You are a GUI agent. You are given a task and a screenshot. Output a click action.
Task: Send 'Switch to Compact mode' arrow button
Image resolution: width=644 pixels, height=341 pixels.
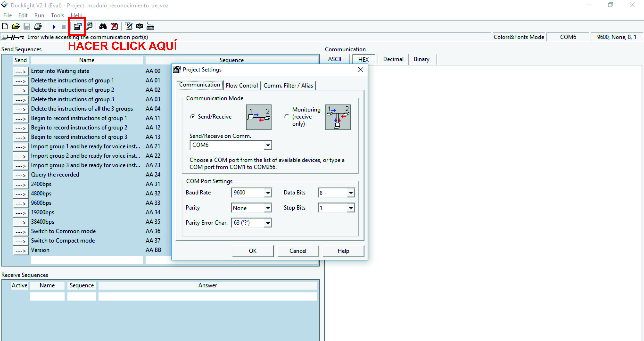point(21,241)
